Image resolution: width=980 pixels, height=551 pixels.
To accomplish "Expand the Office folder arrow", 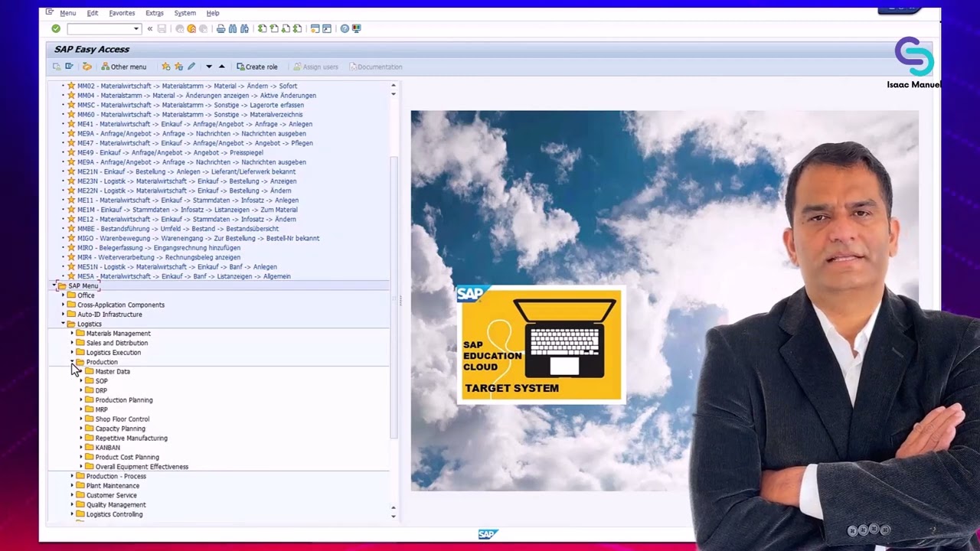I will (x=64, y=295).
